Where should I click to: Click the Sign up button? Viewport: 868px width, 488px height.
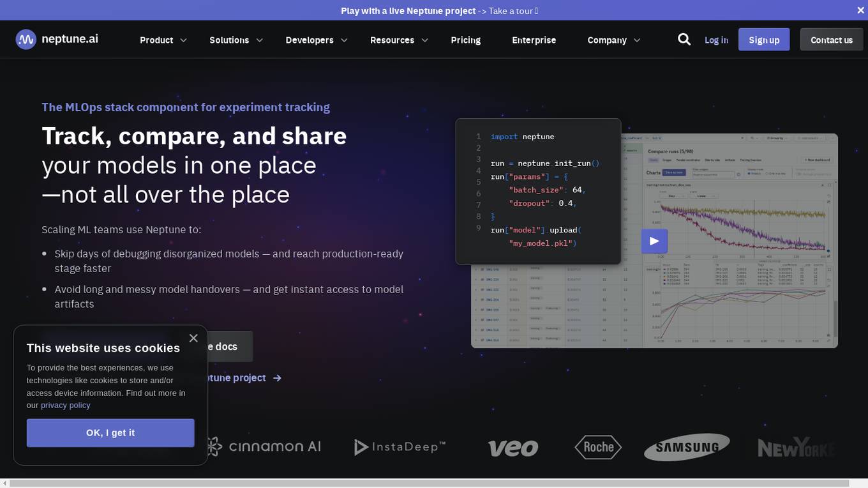coord(764,40)
